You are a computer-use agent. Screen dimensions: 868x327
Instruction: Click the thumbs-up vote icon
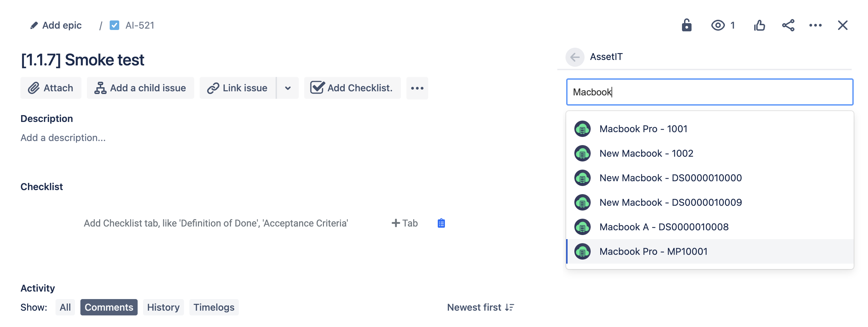(759, 25)
